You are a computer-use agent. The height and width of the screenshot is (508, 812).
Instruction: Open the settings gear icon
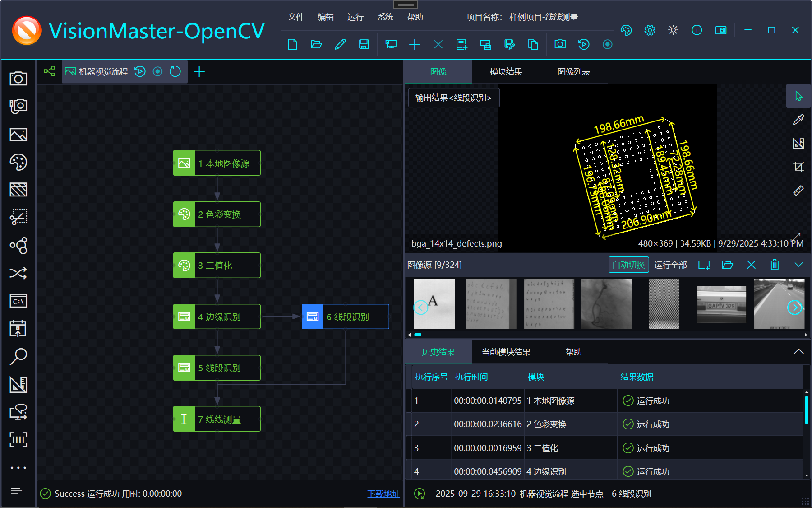click(650, 30)
